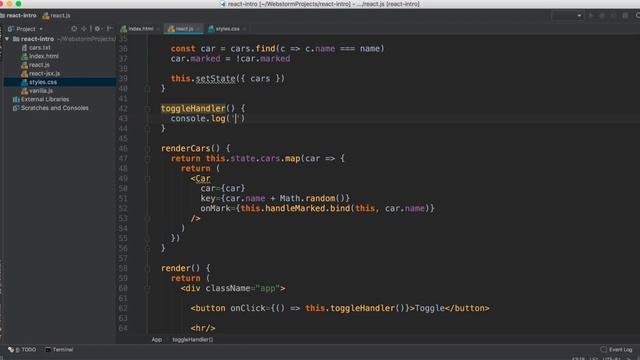Click the Terminal tool window icon
This screenshot has height=360, width=640.
pyautogui.click(x=48, y=350)
